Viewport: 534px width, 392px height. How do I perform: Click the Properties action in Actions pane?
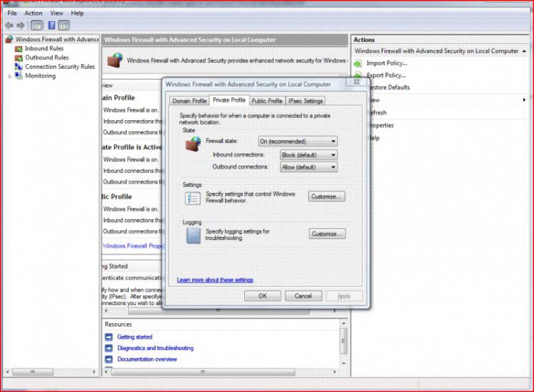coord(382,125)
